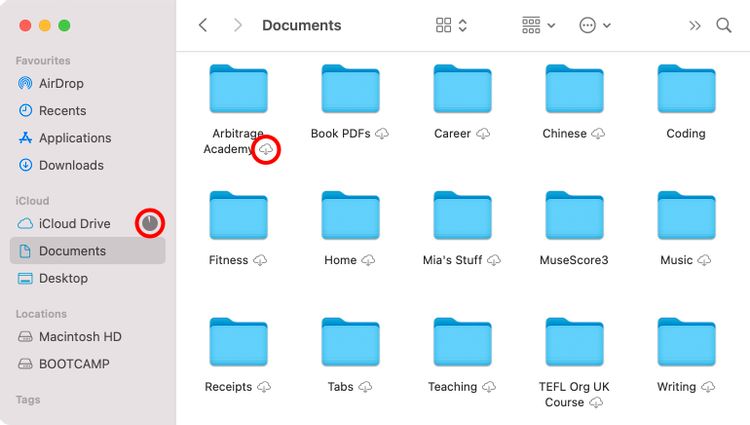Click the iCloud Drive sync progress pie
750x425 pixels.
(x=150, y=223)
